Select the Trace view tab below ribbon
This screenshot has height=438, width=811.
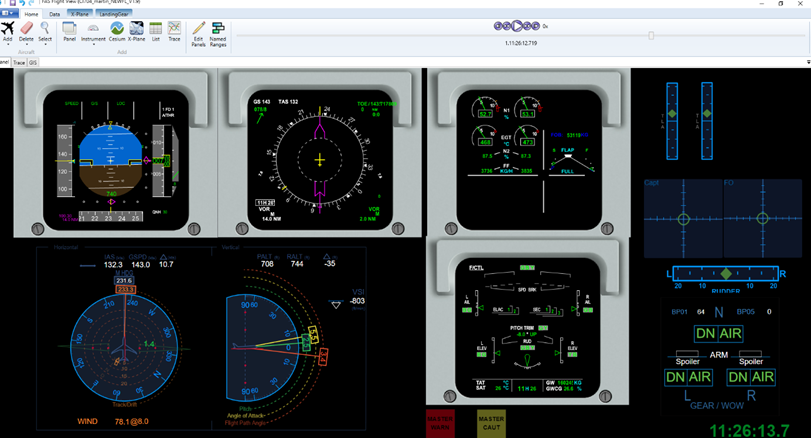[x=19, y=62]
